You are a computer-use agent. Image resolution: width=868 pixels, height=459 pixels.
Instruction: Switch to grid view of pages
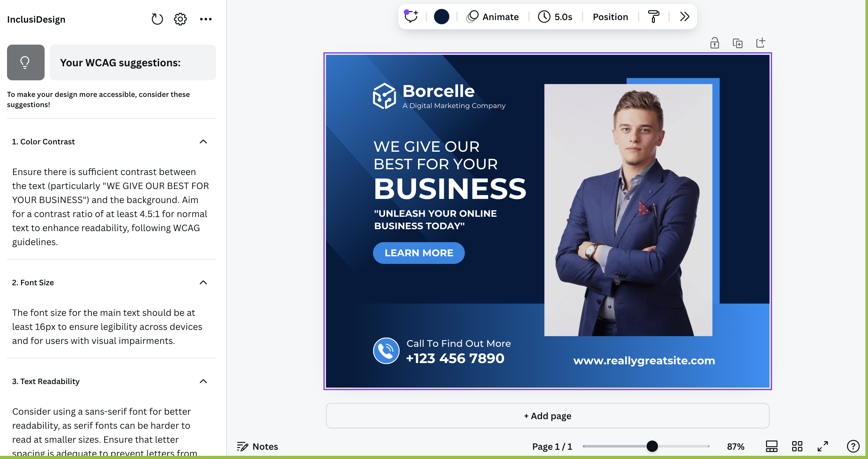(797, 446)
